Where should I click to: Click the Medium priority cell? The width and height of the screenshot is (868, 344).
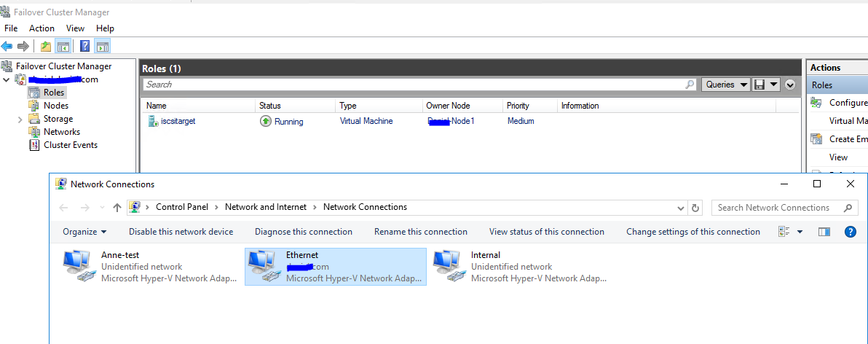(x=521, y=121)
